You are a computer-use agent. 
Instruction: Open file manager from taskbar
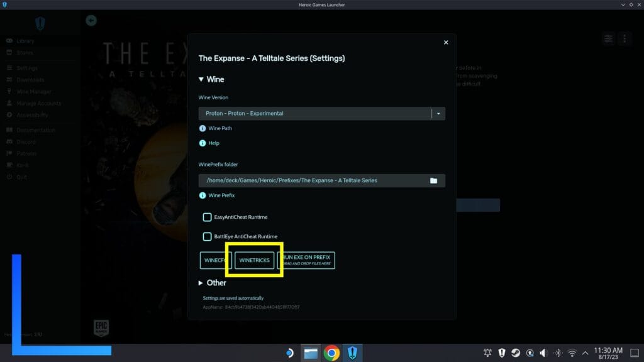[311, 353]
